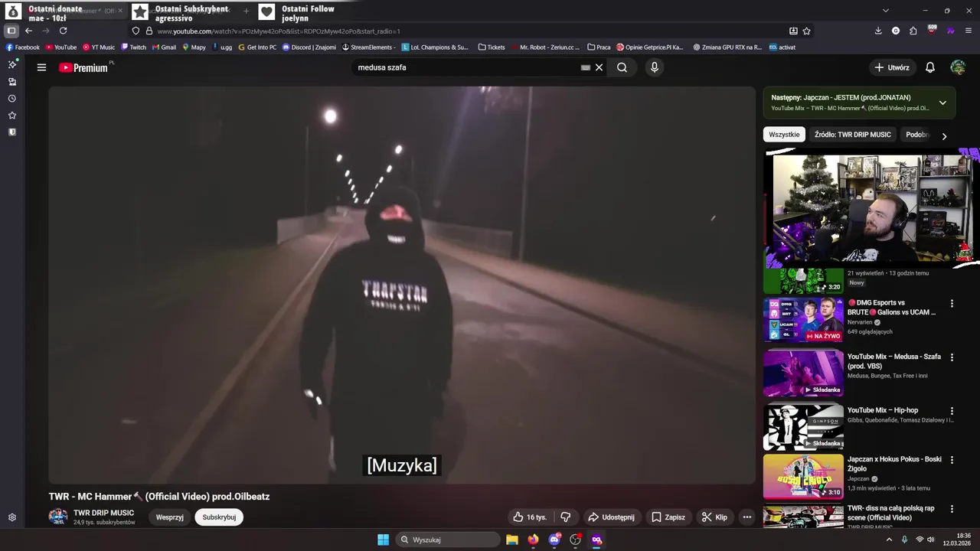Open the Praca bookmarks folder
The image size is (980, 551).
tap(599, 47)
